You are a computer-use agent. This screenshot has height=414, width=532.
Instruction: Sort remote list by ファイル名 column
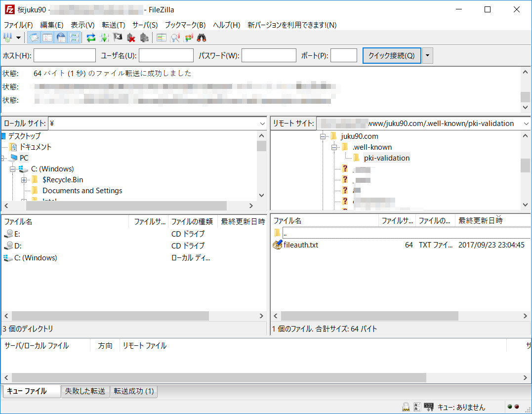(325, 220)
